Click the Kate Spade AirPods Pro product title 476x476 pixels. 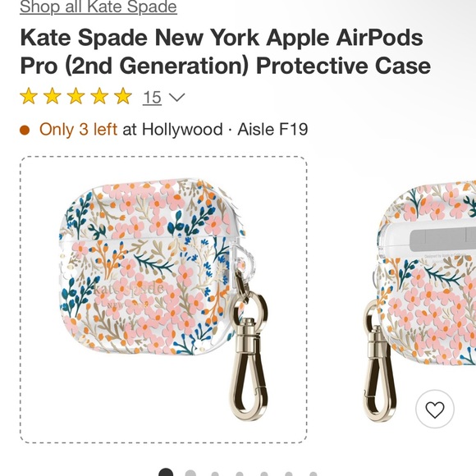[x=225, y=52]
